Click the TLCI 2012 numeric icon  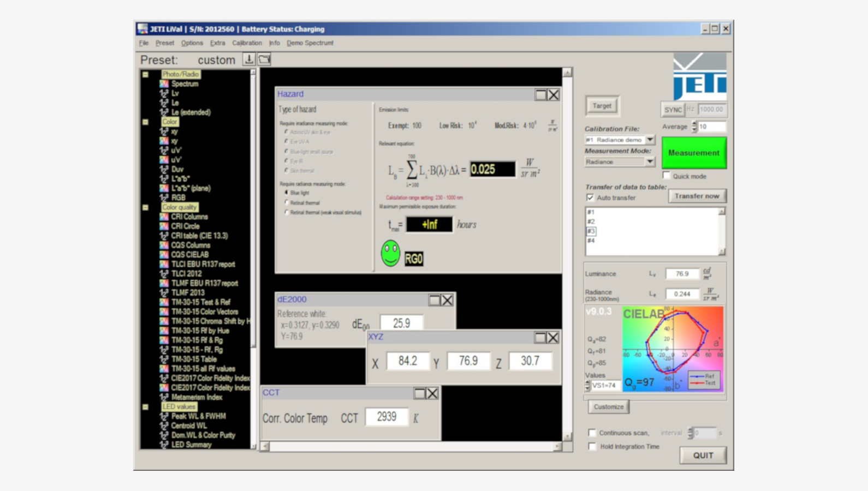point(164,274)
